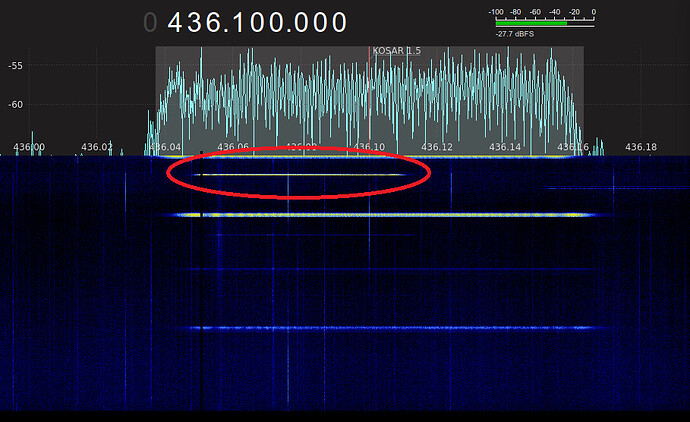This screenshot has width=690, height=422.
Task: Click the 4 digit in the frequency display
Action: click(176, 22)
